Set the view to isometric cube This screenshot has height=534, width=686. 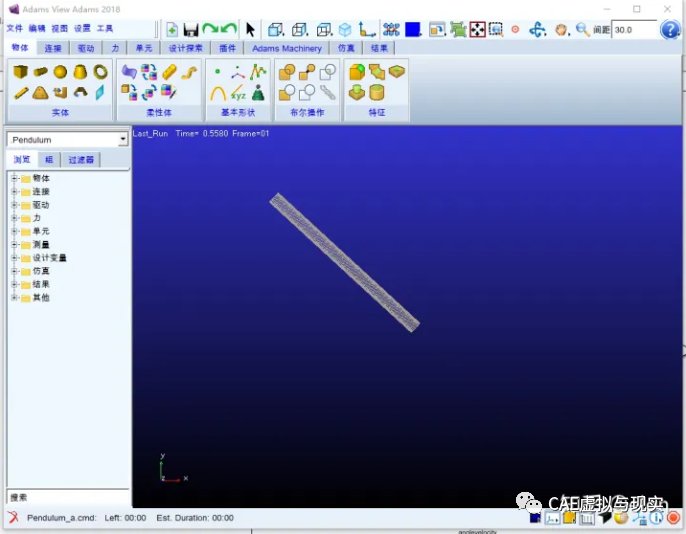(x=345, y=30)
